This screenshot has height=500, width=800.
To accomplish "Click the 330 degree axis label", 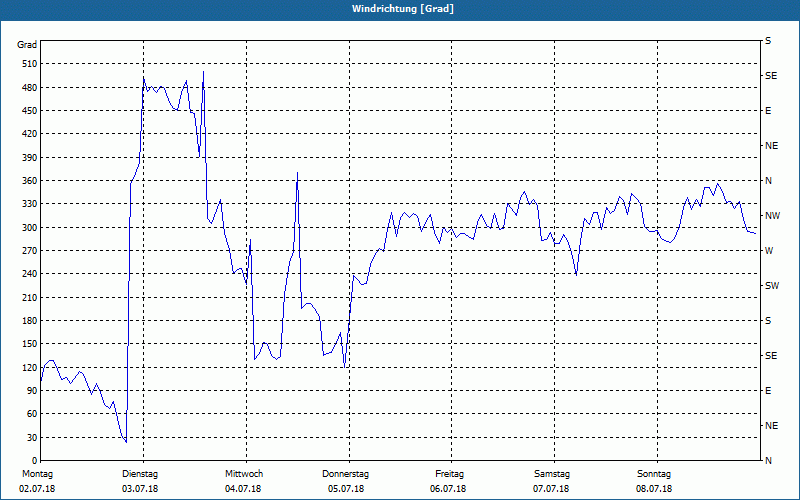I will point(30,204).
